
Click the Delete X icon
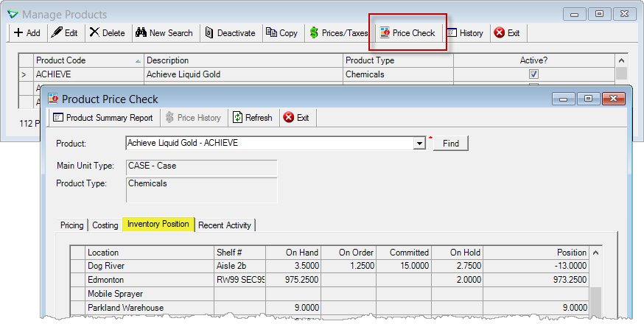click(94, 32)
